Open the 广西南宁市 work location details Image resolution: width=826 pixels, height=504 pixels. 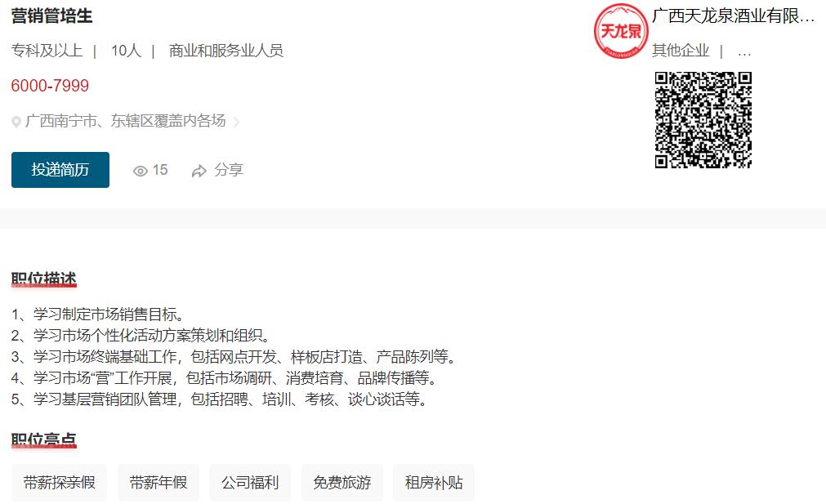pyautogui.click(x=125, y=121)
